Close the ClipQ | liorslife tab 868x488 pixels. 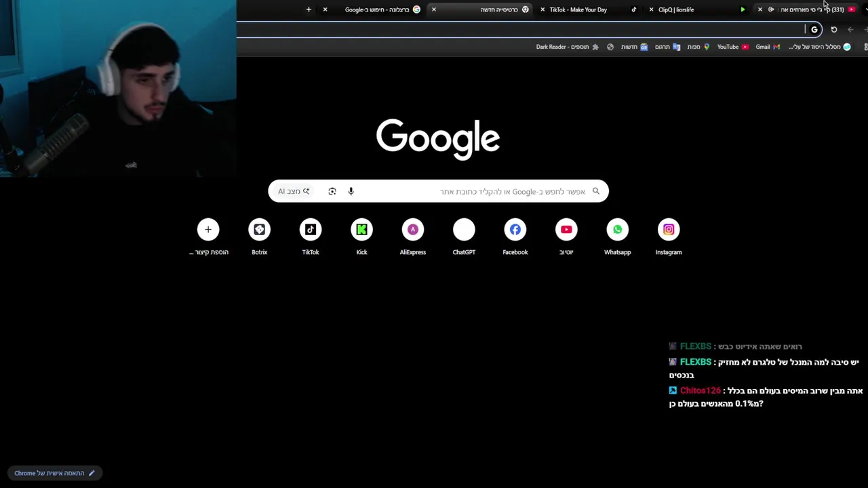pyautogui.click(x=652, y=9)
